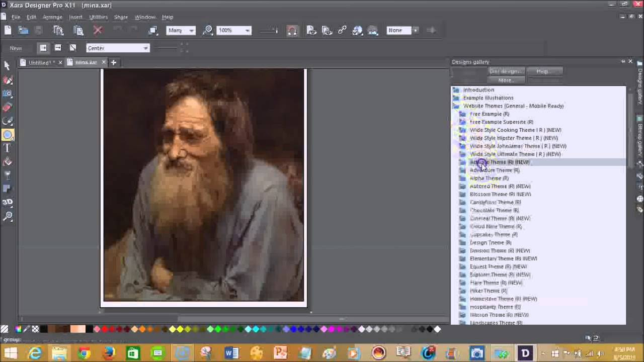
Task: Click the Link chain icon
Action: [x=342, y=31]
